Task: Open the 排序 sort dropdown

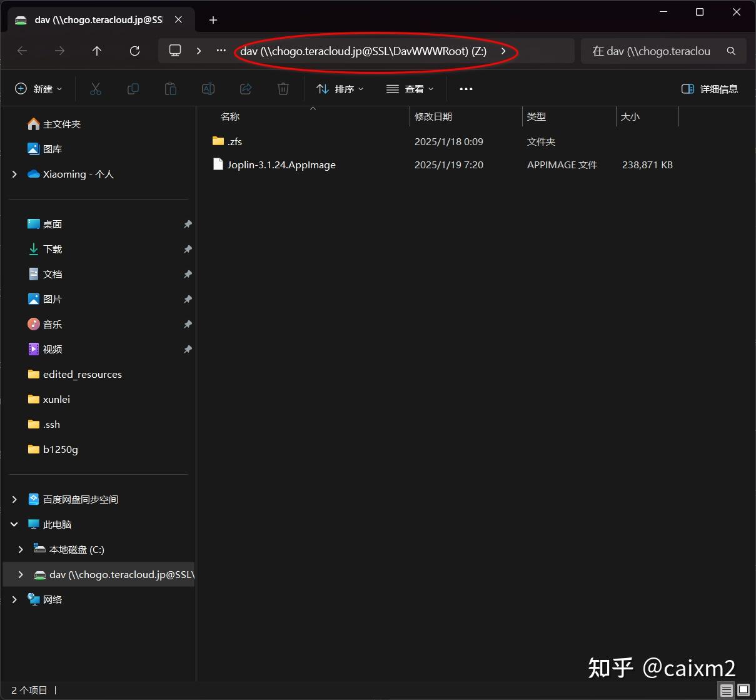Action: pyautogui.click(x=340, y=89)
